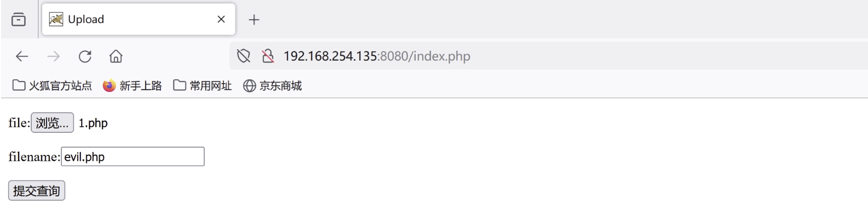Open a new tab with plus
The image size is (868, 216).
pos(254,20)
